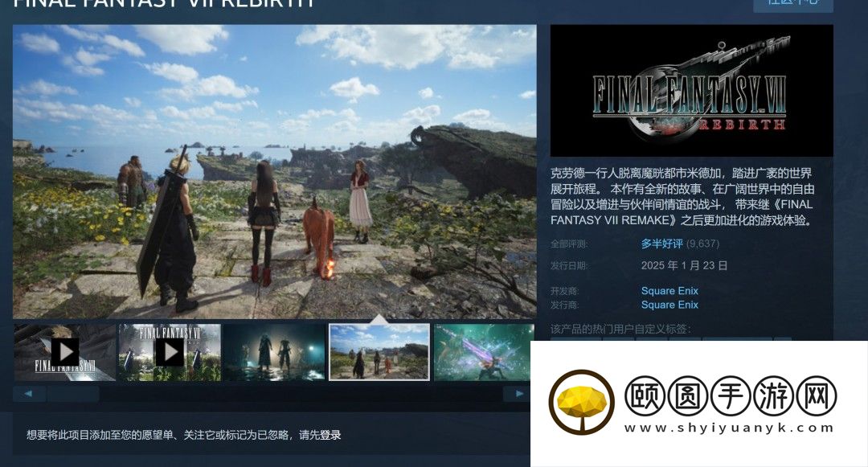The width and height of the screenshot is (868, 467).
Task: Click the wishlist login notice text
Action: [x=184, y=435]
